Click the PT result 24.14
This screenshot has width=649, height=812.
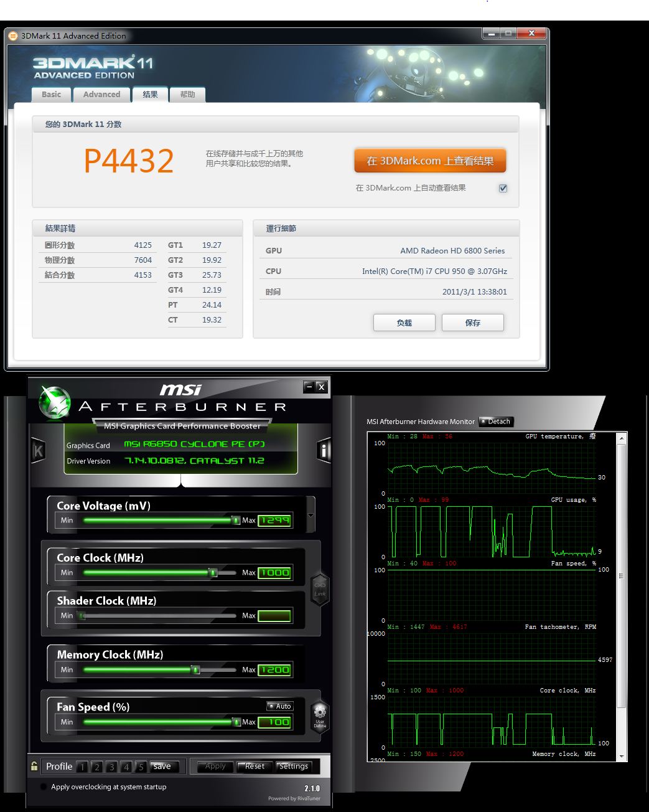point(212,305)
